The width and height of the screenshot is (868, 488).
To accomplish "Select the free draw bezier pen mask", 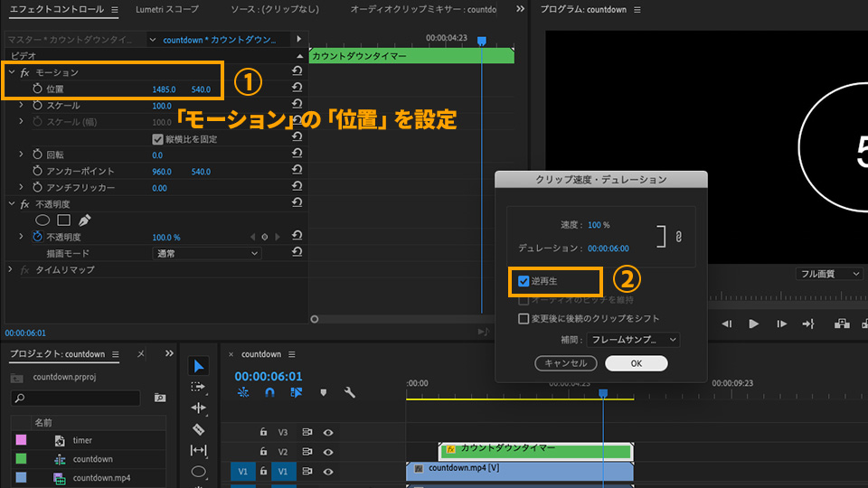I will 84,221.
